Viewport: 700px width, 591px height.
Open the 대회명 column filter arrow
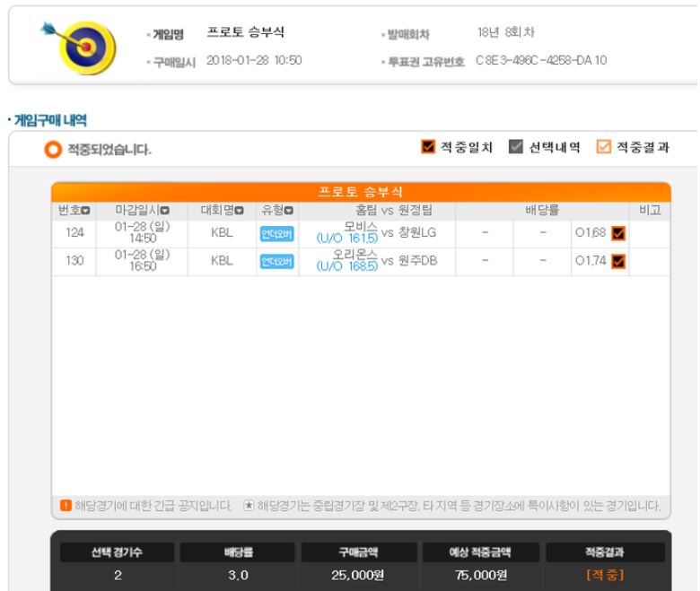coord(240,211)
